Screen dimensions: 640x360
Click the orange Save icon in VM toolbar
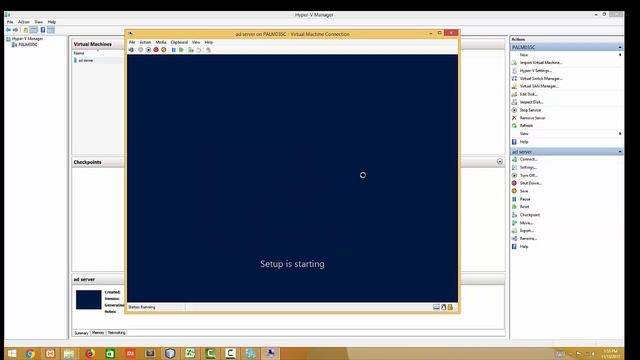[164, 50]
